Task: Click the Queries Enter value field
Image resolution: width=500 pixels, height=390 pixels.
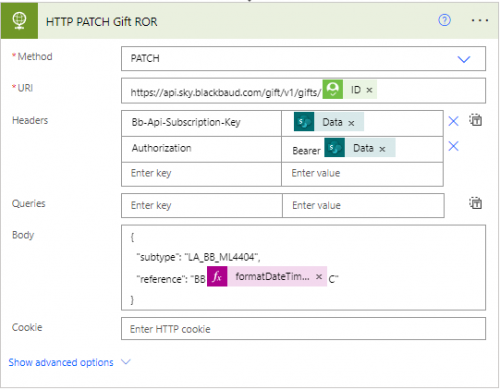Action: 363,205
